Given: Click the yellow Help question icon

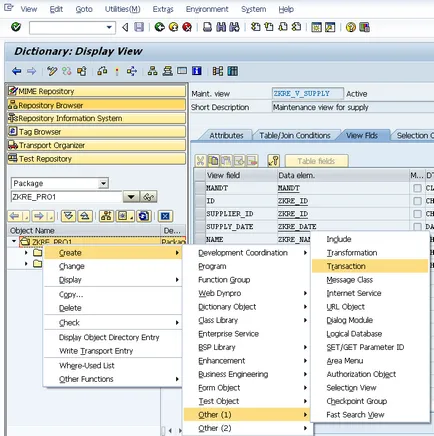Looking at the screenshot, I should pyautogui.click(x=350, y=27).
